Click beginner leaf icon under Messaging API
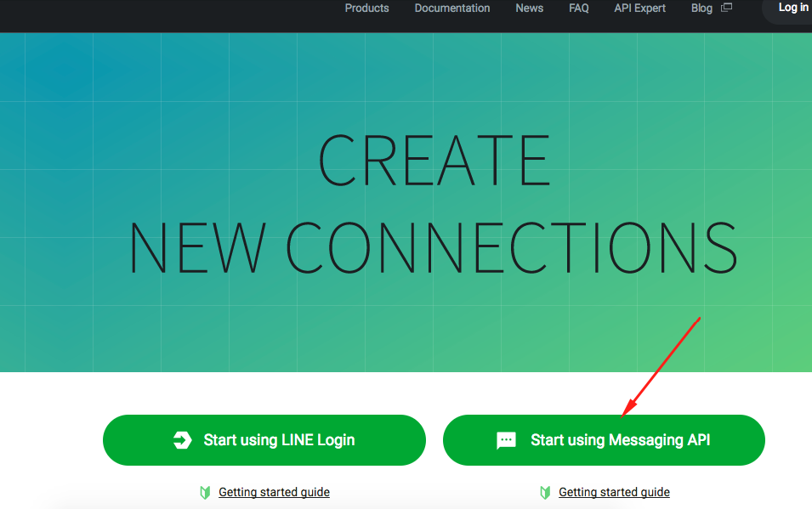This screenshot has height=509, width=812. [x=545, y=493]
